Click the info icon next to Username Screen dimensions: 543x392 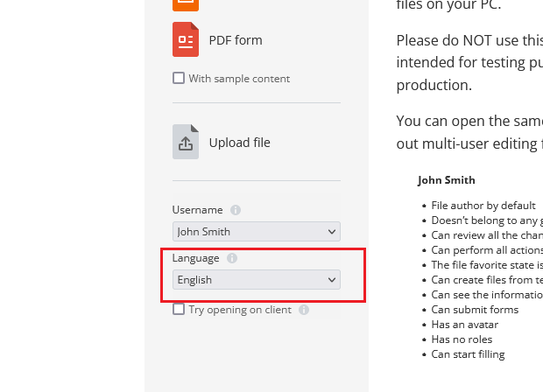click(236, 210)
